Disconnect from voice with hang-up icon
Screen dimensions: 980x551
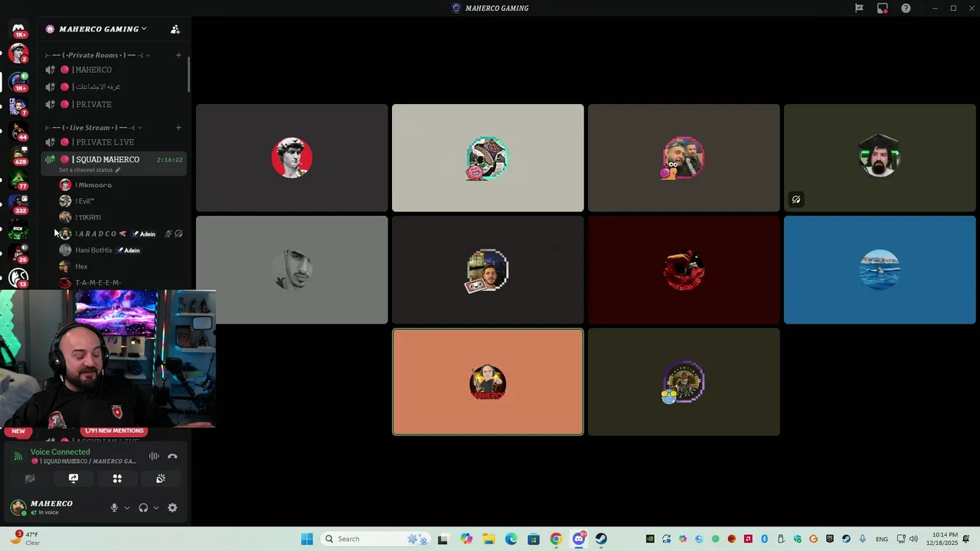coord(172,456)
